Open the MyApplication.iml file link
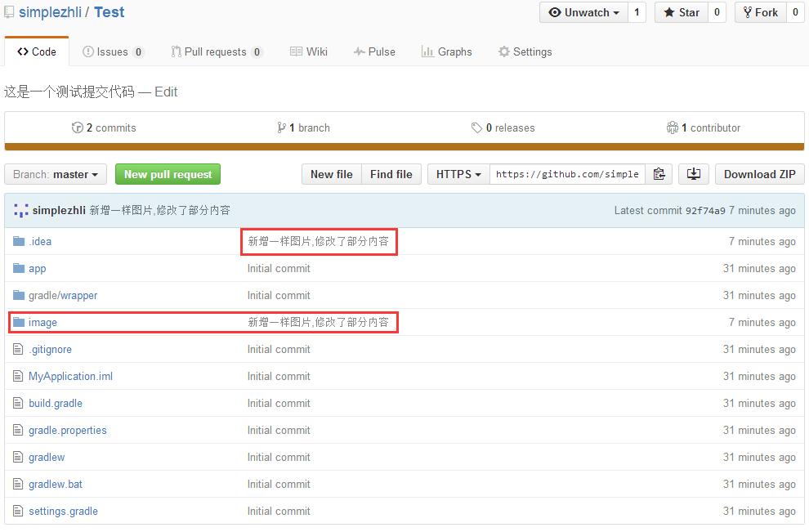This screenshot has height=532, width=809. pyautogui.click(x=70, y=376)
